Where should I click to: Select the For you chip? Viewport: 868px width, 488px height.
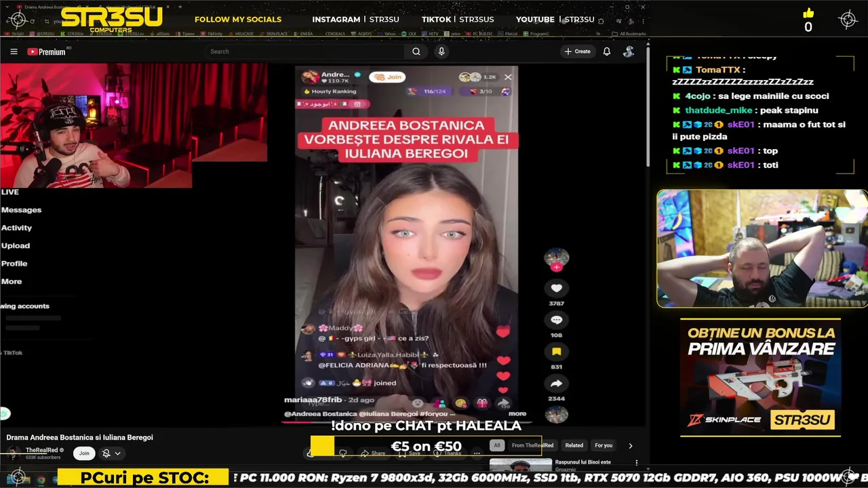click(604, 445)
